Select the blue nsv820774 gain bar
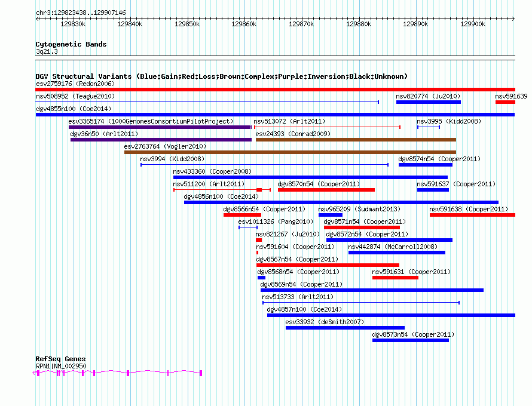 (x=429, y=102)
